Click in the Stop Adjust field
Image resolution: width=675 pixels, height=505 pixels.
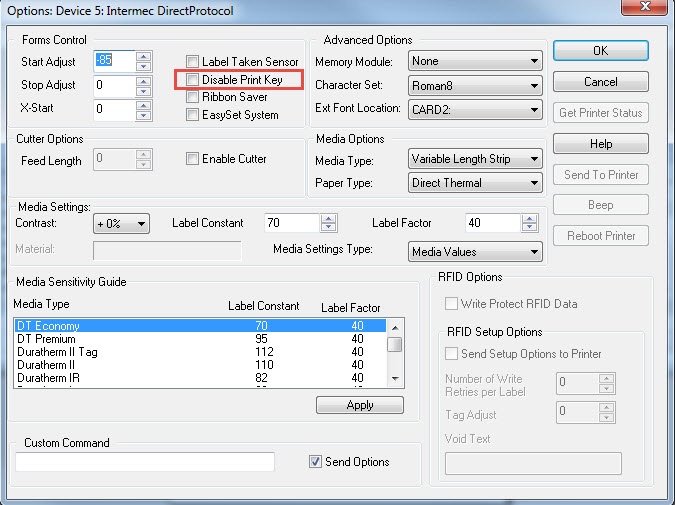click(x=115, y=85)
